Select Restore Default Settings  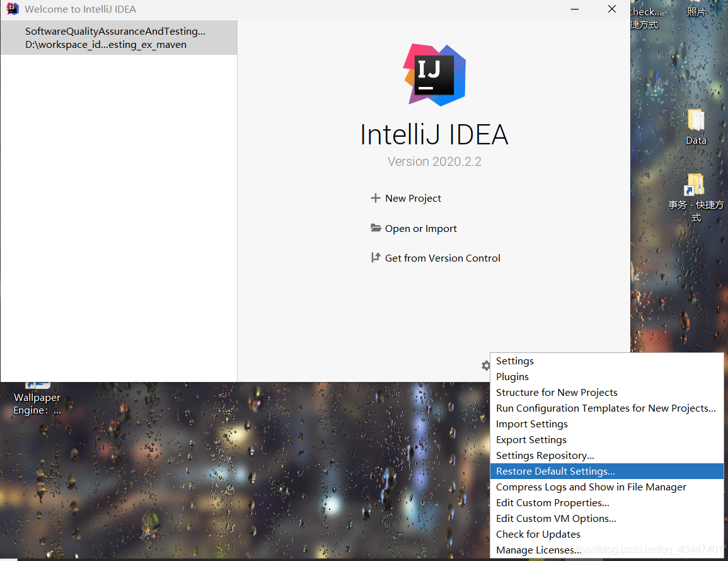click(607, 471)
